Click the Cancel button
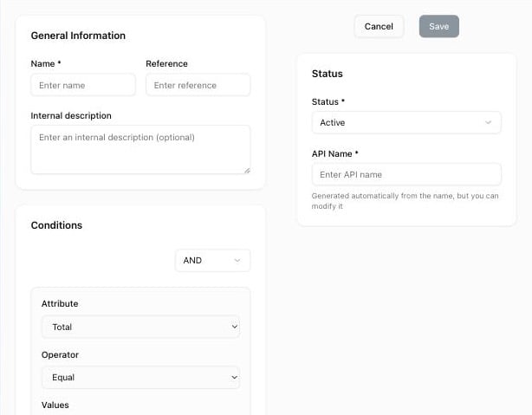532x415 pixels. [379, 27]
